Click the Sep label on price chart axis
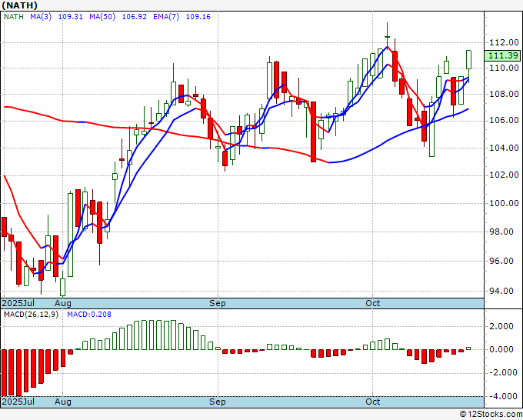Screen dimensions: 523x420 218,303
